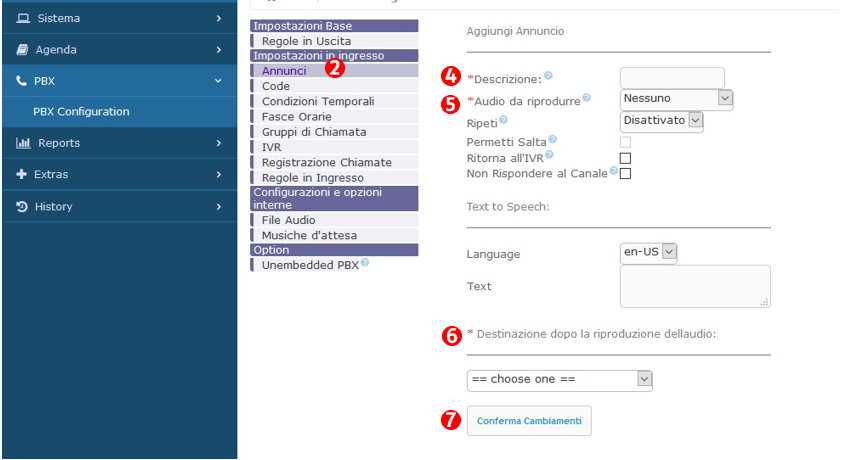Open the Audio da riprodurre dropdown
Image resolution: width=842 pixels, height=460 pixels.
(x=676, y=98)
